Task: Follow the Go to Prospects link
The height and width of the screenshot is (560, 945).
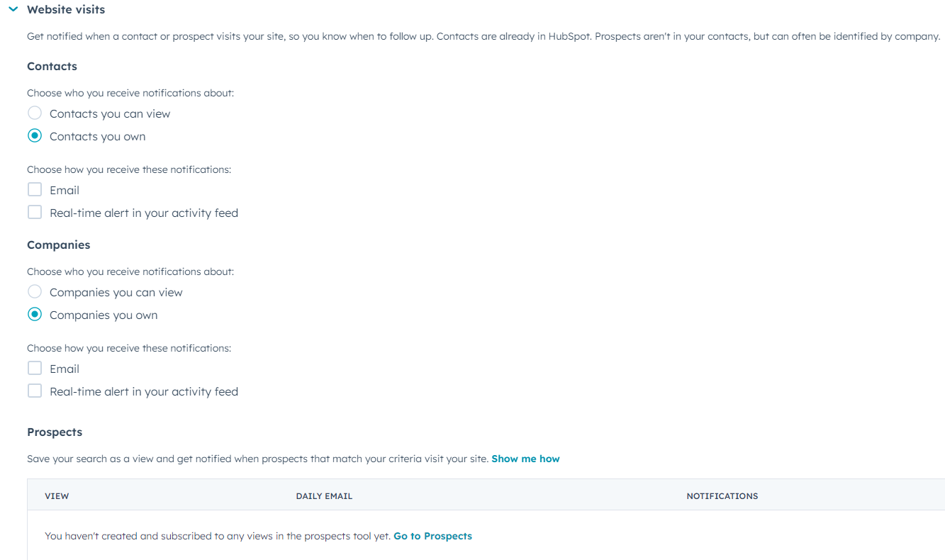Action: 432,536
